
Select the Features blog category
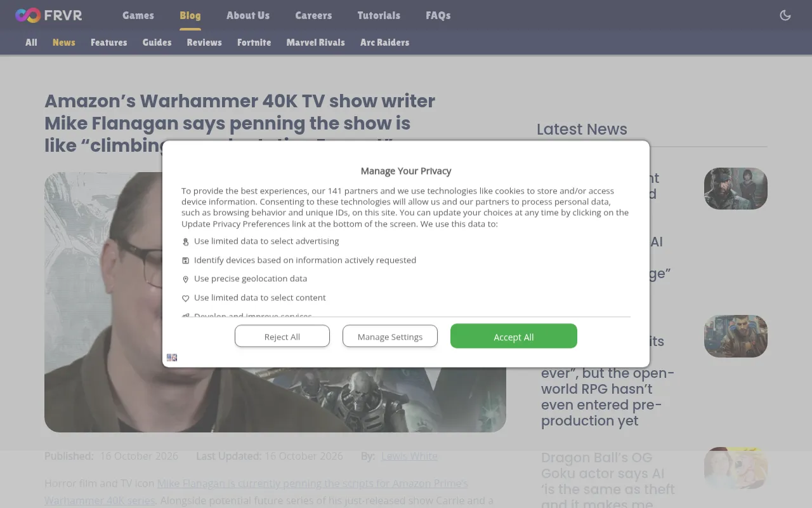pyautogui.click(x=109, y=43)
